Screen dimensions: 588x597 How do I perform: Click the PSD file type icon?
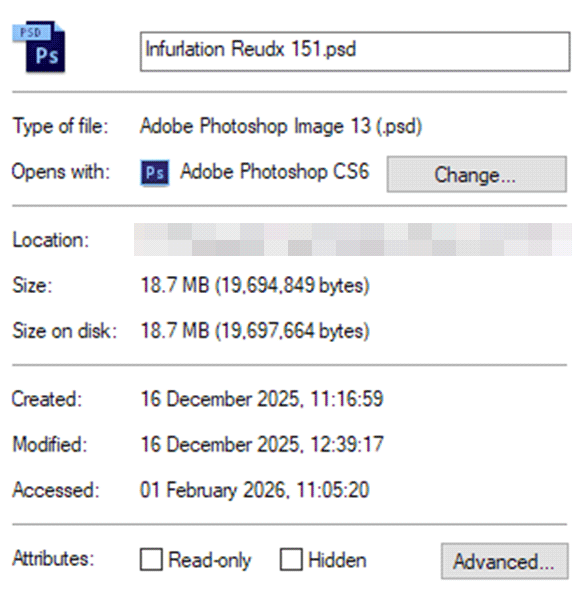tap(39, 46)
